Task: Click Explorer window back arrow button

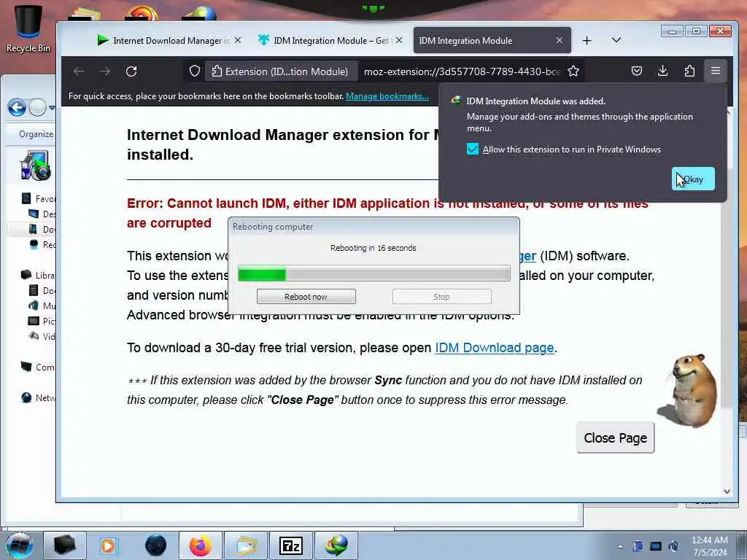Action: click(18, 108)
